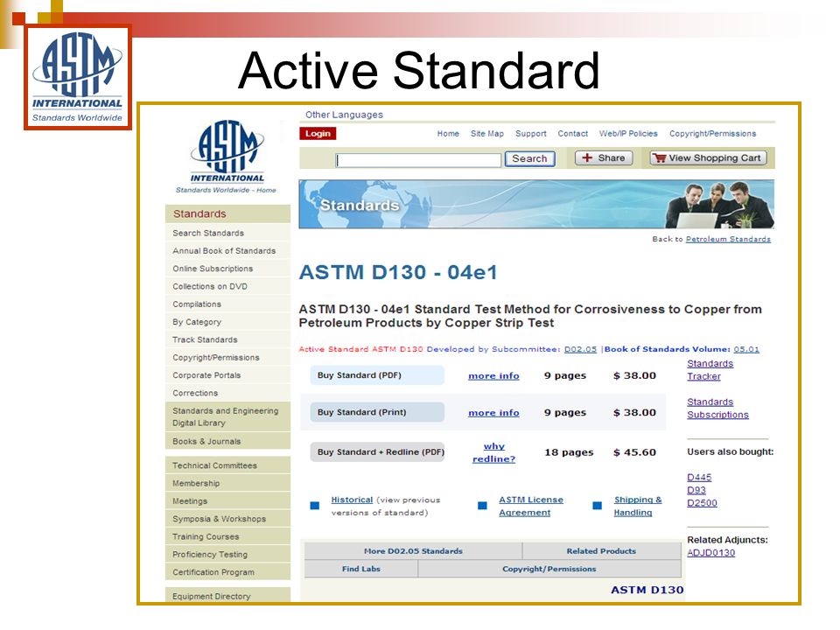The height and width of the screenshot is (630, 840).
Task: Click inside the site search text field
Action: pyautogui.click(x=418, y=159)
